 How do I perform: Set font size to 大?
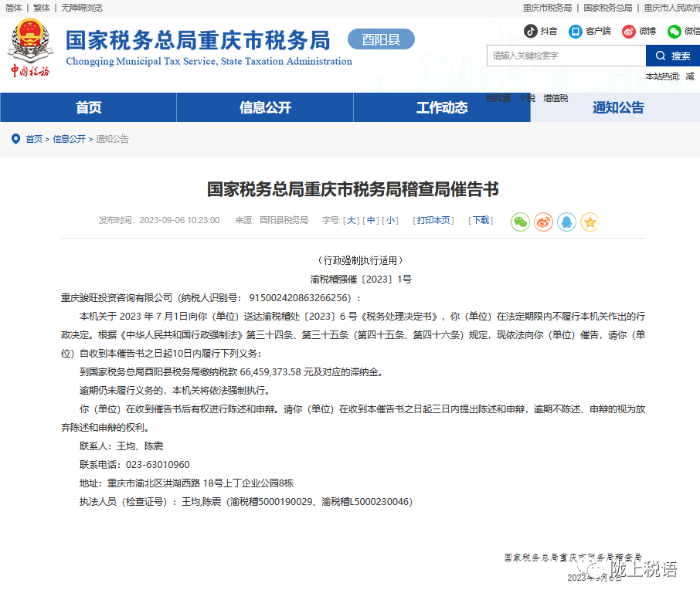pos(352,220)
